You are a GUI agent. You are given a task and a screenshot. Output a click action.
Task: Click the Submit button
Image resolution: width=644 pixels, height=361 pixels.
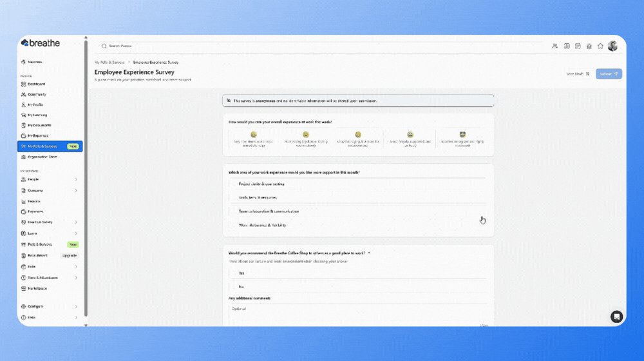coord(609,74)
